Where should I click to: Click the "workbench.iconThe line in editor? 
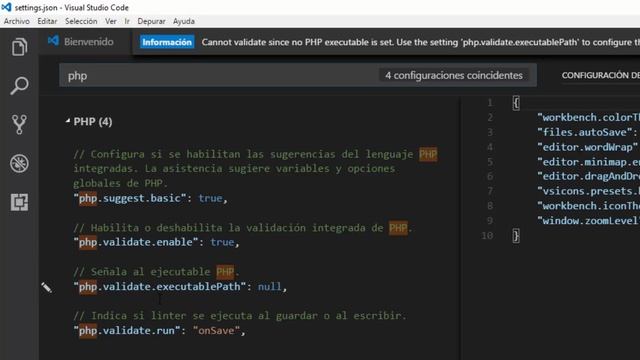(x=588, y=206)
